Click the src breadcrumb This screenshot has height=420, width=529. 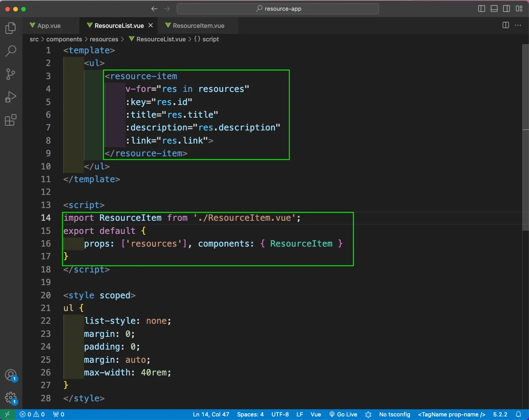34,39
